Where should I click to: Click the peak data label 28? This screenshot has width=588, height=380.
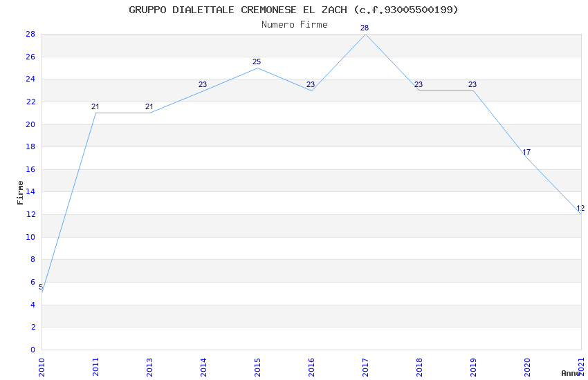365,28
